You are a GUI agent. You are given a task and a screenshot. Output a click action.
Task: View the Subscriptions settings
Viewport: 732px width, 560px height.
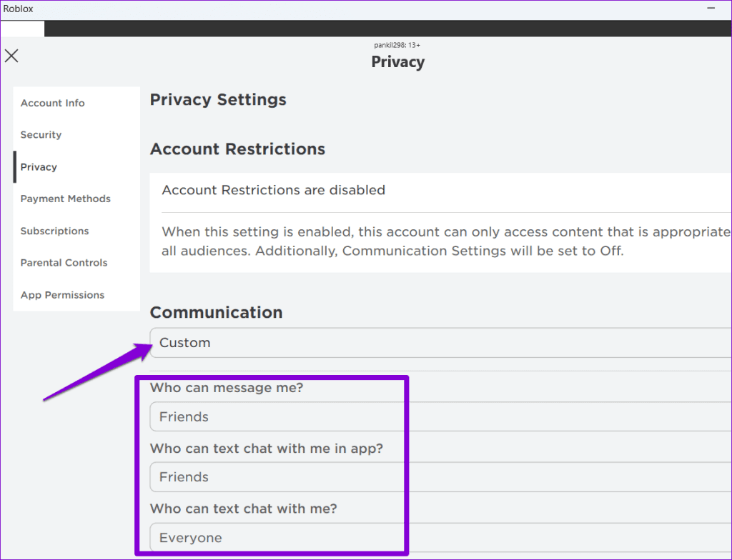[x=54, y=231]
